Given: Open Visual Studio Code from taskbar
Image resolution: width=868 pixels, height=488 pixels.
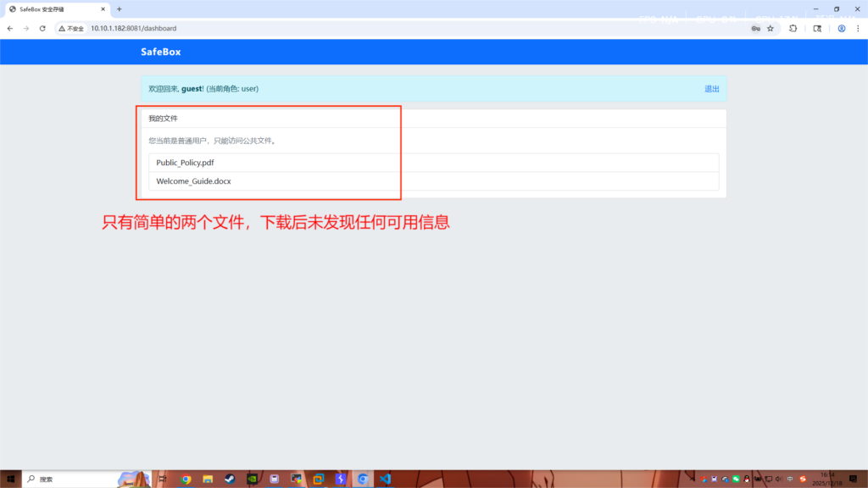Looking at the screenshot, I should 385,479.
